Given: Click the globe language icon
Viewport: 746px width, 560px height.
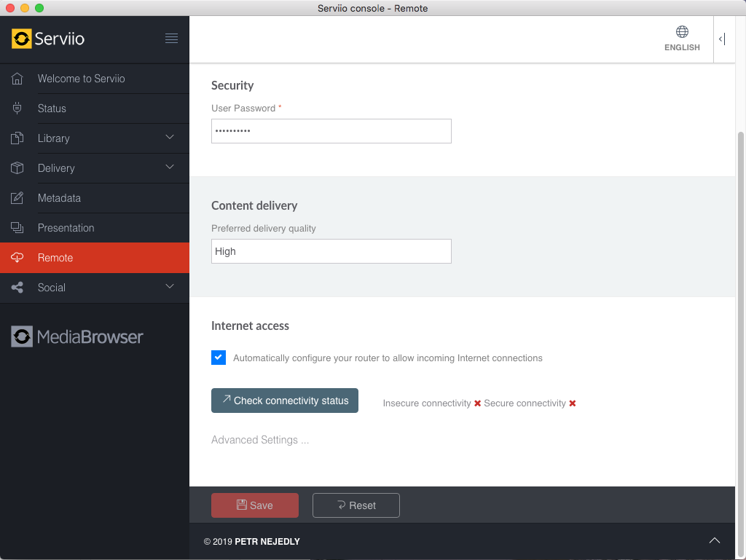Looking at the screenshot, I should click(x=682, y=32).
